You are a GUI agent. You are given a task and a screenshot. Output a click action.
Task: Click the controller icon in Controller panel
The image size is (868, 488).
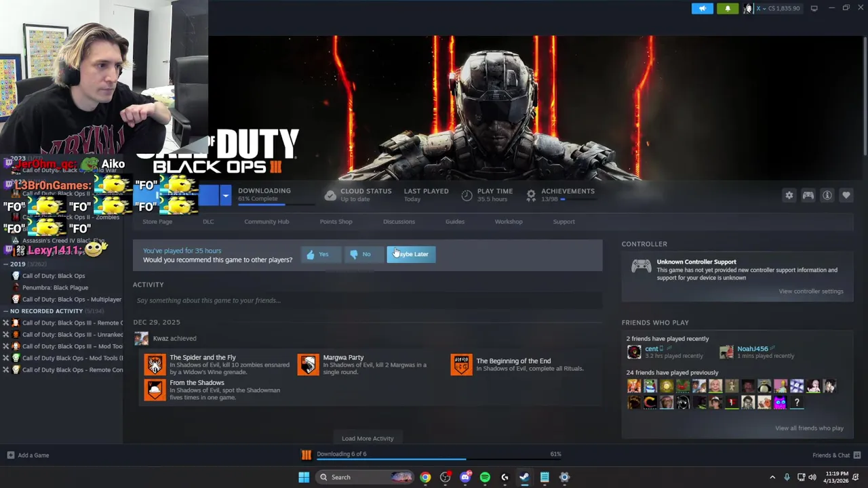point(642,266)
